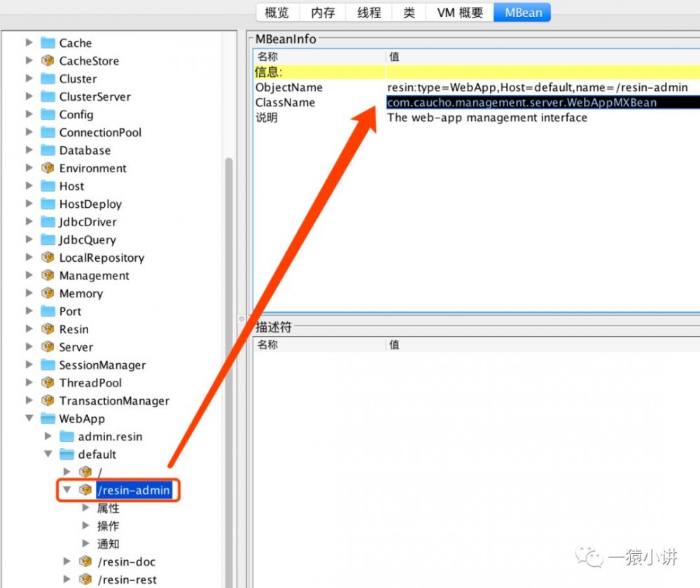
Task: Click the CacheStore bean icon
Action: point(48,61)
